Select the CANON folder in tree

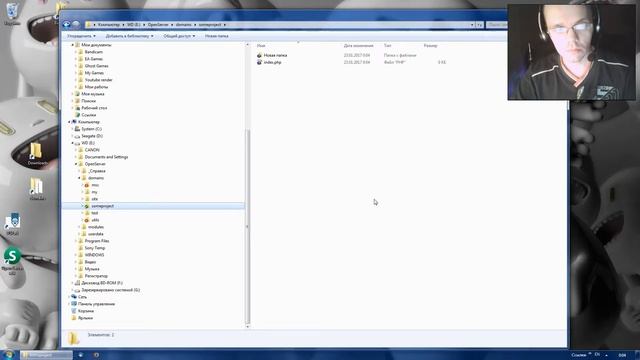point(92,150)
